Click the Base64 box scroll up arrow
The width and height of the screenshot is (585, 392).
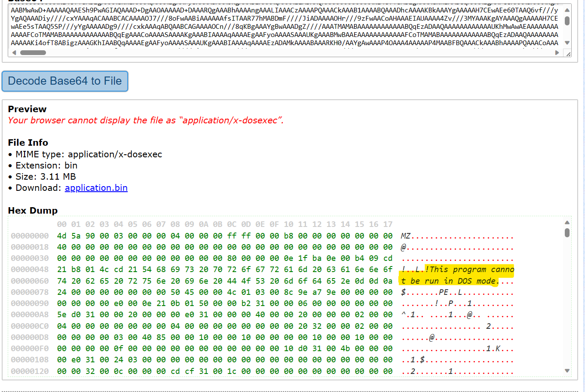click(x=567, y=10)
